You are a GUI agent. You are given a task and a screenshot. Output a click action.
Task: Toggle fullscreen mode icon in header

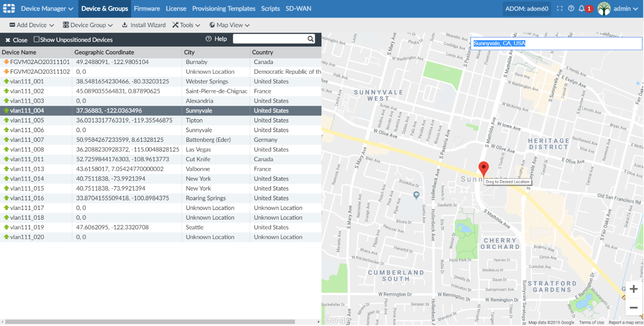560,9
